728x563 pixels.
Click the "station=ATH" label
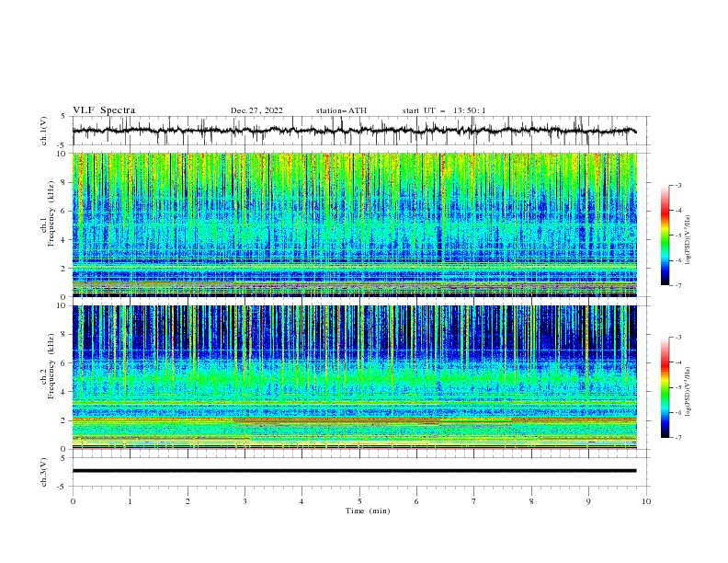tap(341, 110)
